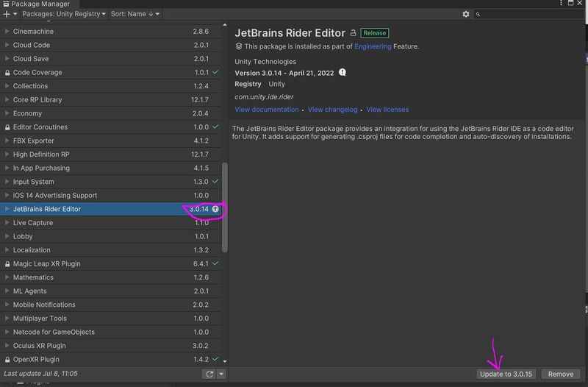Viewport: 588px width, 387px height.
Task: Expand the Core RP Library entry
Action: 7,99
